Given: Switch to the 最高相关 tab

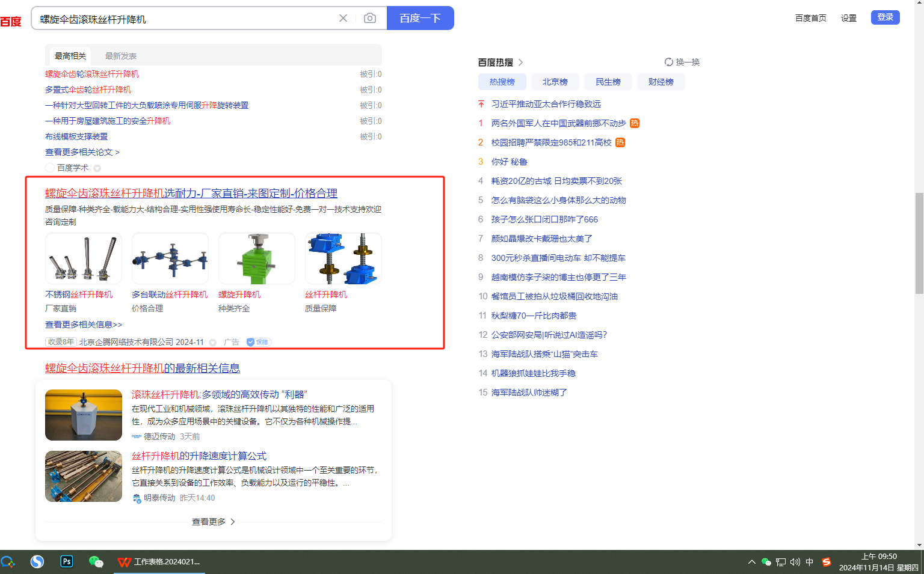Looking at the screenshot, I should click(x=70, y=56).
